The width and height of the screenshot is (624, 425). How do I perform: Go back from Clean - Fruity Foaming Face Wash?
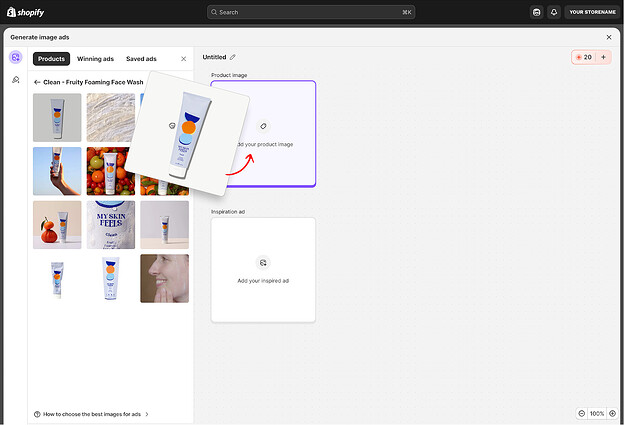coord(37,82)
